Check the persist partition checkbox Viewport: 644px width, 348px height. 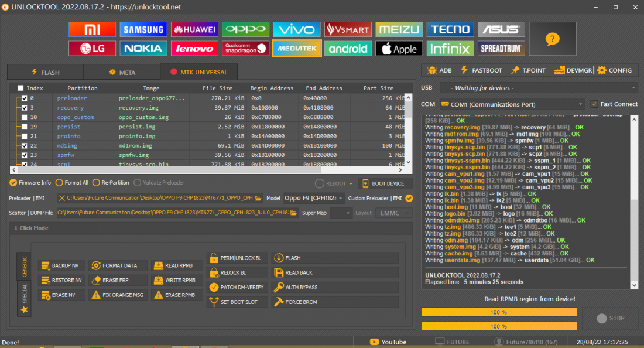click(x=24, y=127)
